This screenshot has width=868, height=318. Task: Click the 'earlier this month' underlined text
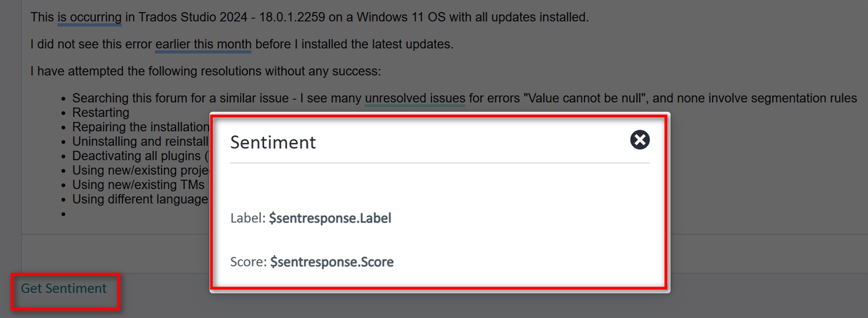[203, 44]
